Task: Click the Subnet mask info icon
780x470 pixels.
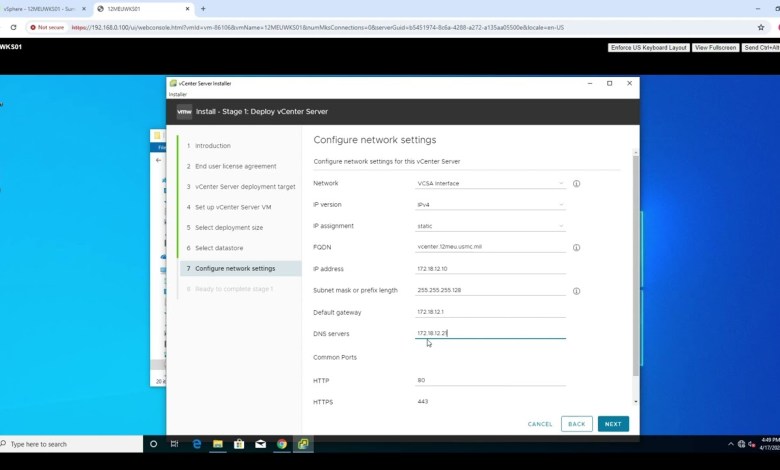Action: [576, 291]
